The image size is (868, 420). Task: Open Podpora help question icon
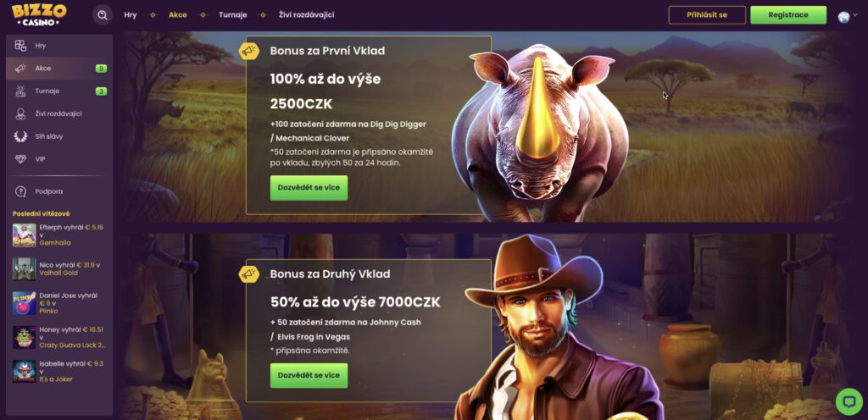[20, 191]
